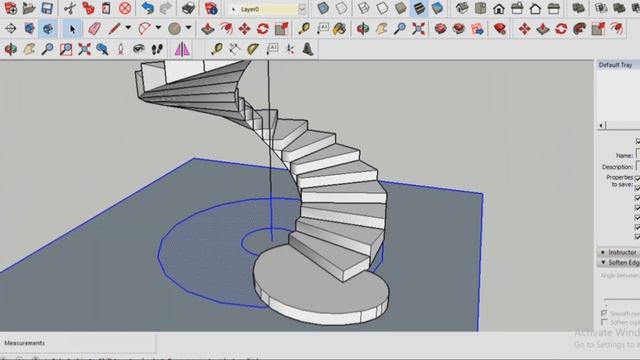Switch to Iso view
Image resolution: width=640 pixels, height=360 pixels.
click(x=462, y=8)
